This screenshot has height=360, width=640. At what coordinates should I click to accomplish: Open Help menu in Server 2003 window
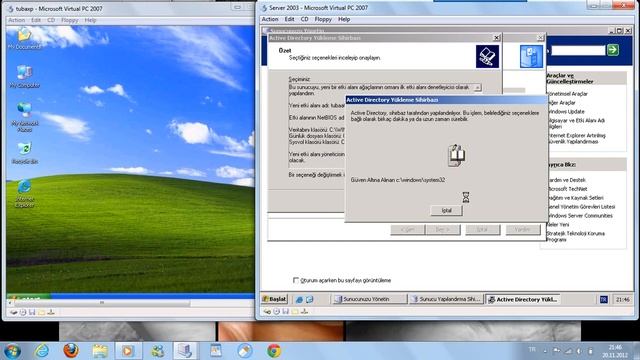[344, 19]
